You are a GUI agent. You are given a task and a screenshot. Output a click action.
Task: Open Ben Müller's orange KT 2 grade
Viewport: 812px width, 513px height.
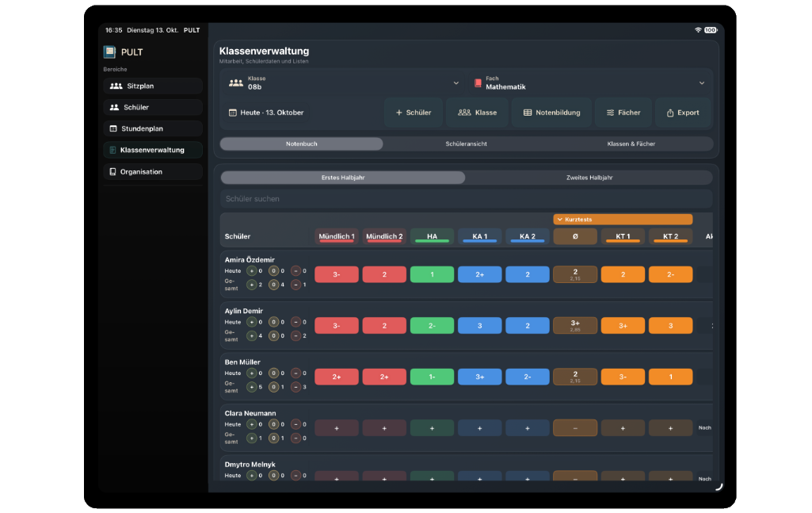point(671,377)
